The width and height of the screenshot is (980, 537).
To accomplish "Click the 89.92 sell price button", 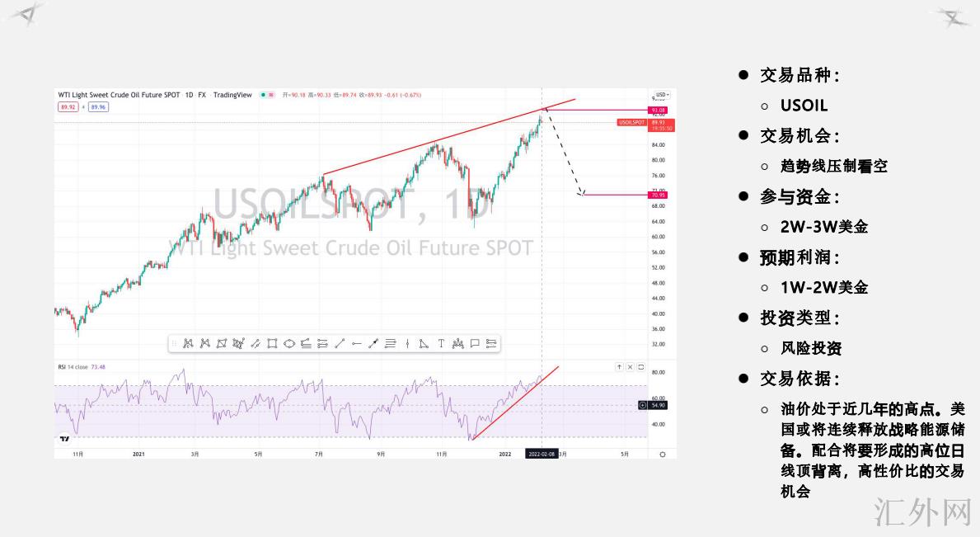I will [x=68, y=107].
